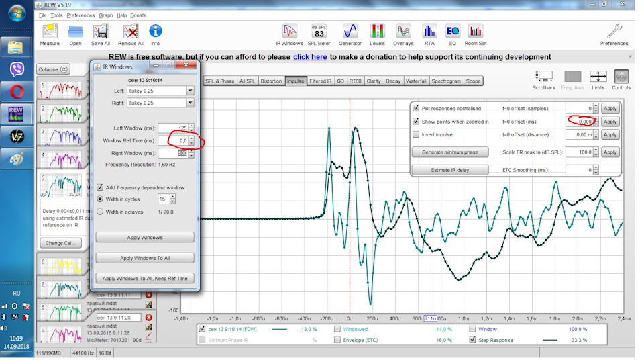Click the Apply Windows button
The width and height of the screenshot is (644, 360).
pos(145,237)
